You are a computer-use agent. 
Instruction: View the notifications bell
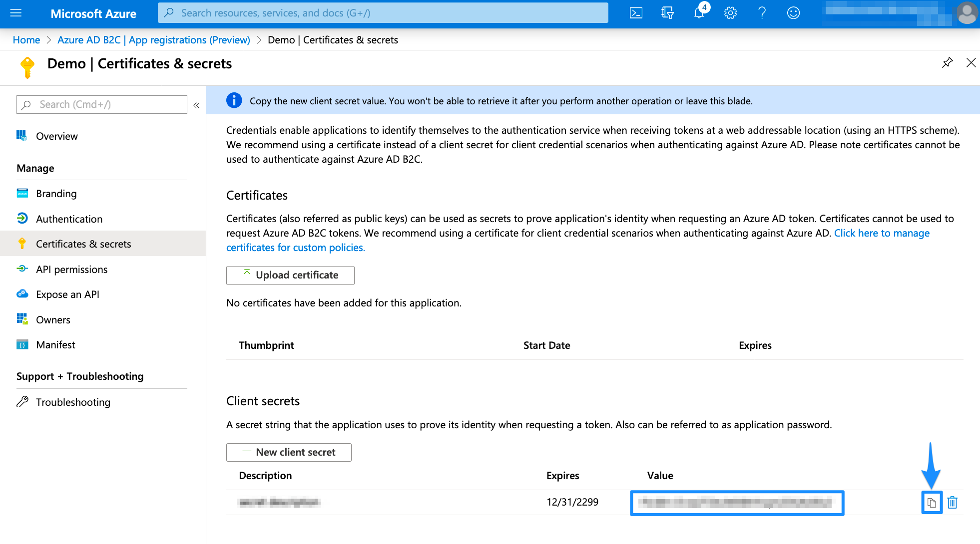click(698, 12)
